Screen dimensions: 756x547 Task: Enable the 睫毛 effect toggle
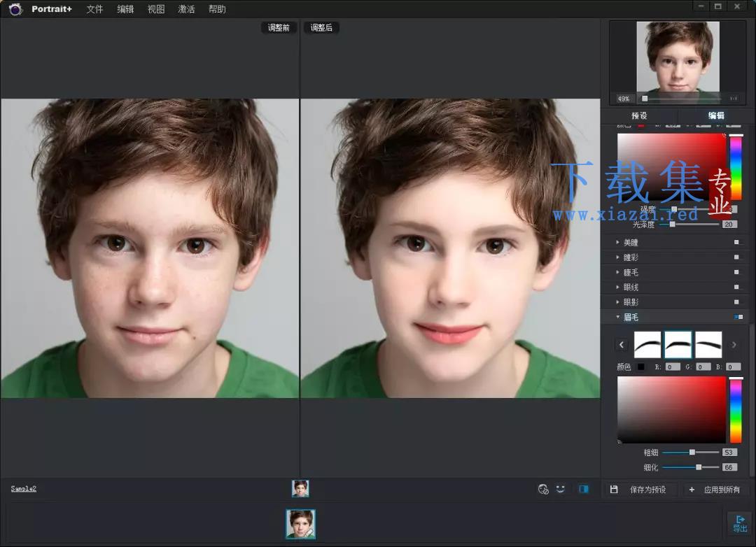pyautogui.click(x=736, y=272)
